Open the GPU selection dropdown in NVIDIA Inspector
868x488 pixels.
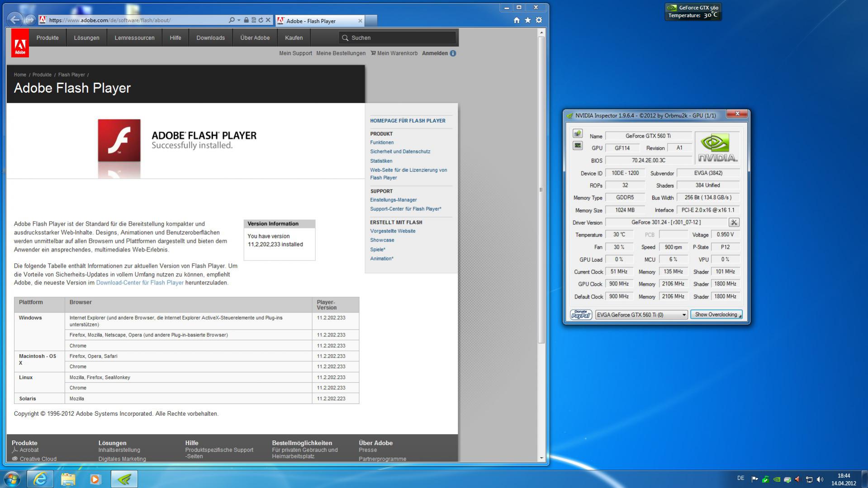point(641,315)
